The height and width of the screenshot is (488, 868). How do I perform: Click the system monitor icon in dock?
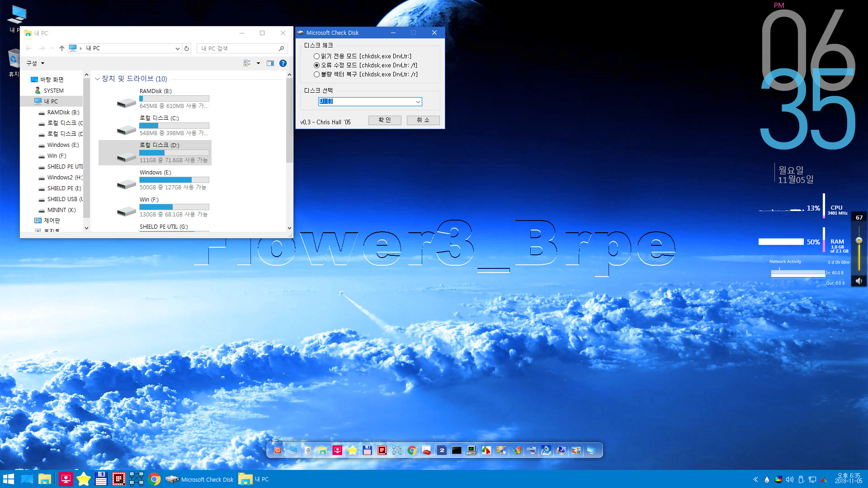click(x=472, y=450)
